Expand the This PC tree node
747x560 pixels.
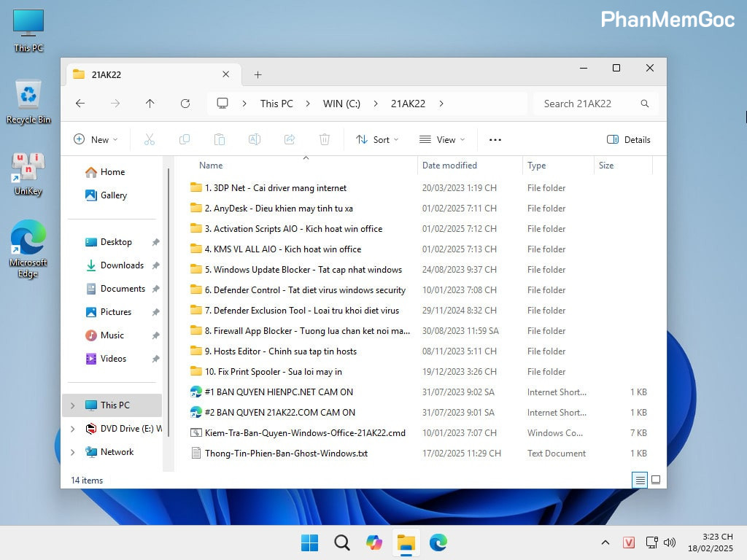72,405
